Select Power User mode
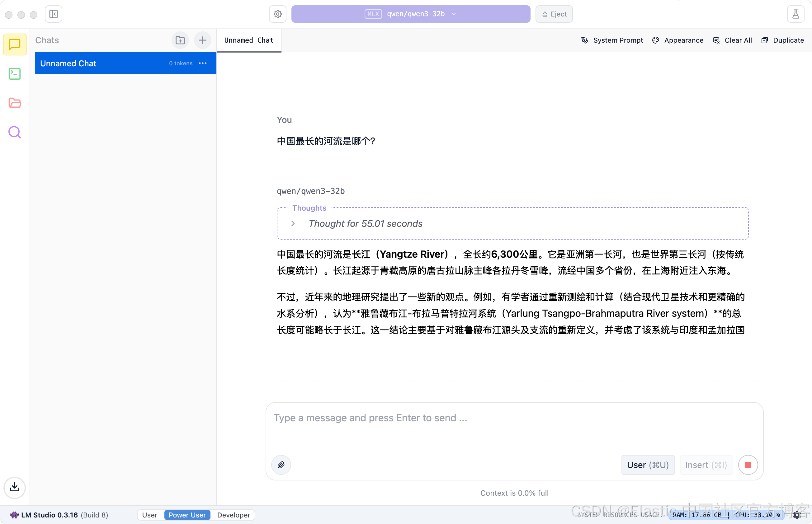 coord(187,515)
